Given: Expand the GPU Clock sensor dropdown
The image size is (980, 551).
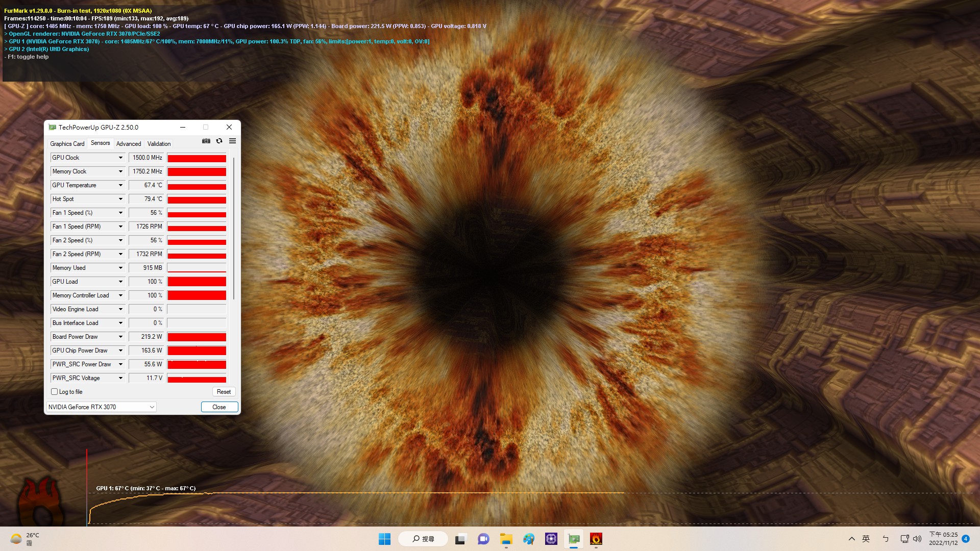Looking at the screenshot, I should pyautogui.click(x=120, y=158).
